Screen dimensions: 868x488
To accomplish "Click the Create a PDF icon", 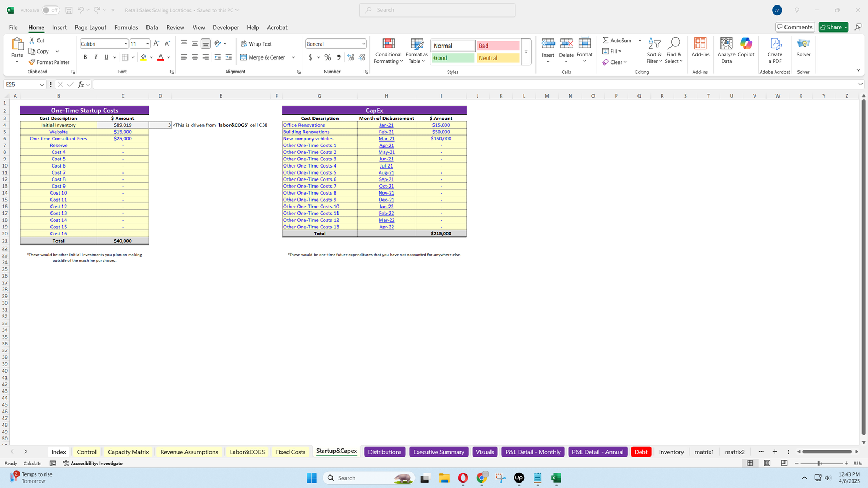I will tap(775, 44).
